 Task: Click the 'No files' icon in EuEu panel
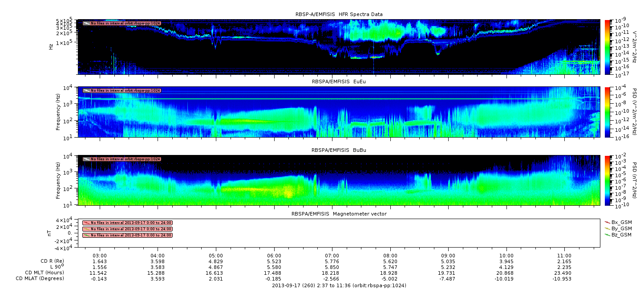tap(87, 90)
